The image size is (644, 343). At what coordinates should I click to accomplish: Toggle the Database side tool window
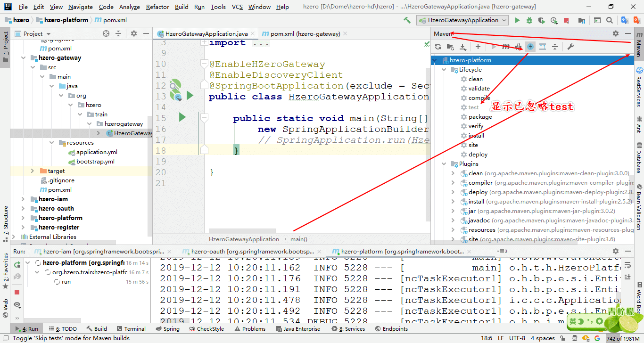(x=638, y=157)
